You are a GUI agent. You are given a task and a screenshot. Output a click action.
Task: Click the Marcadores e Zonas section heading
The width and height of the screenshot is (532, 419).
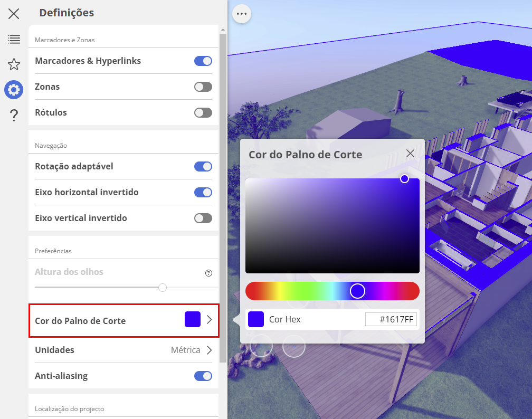point(65,40)
